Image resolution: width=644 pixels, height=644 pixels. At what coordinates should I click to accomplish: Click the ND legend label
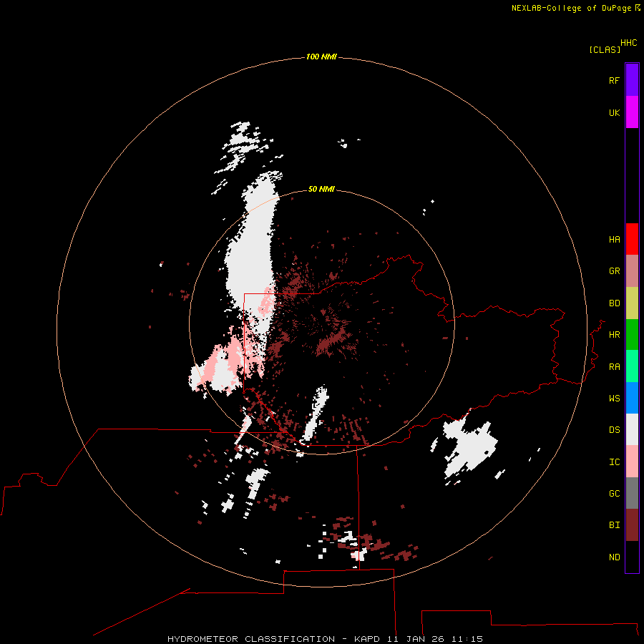tap(614, 557)
